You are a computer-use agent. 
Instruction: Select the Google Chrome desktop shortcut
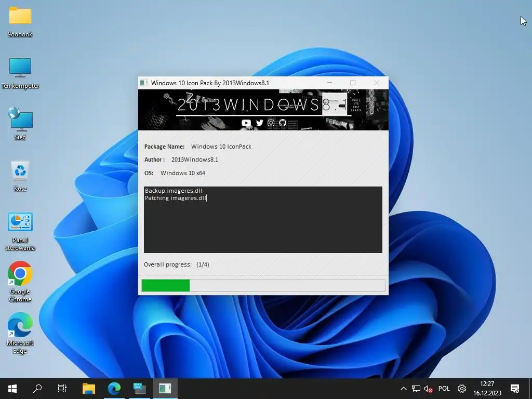coord(20,282)
